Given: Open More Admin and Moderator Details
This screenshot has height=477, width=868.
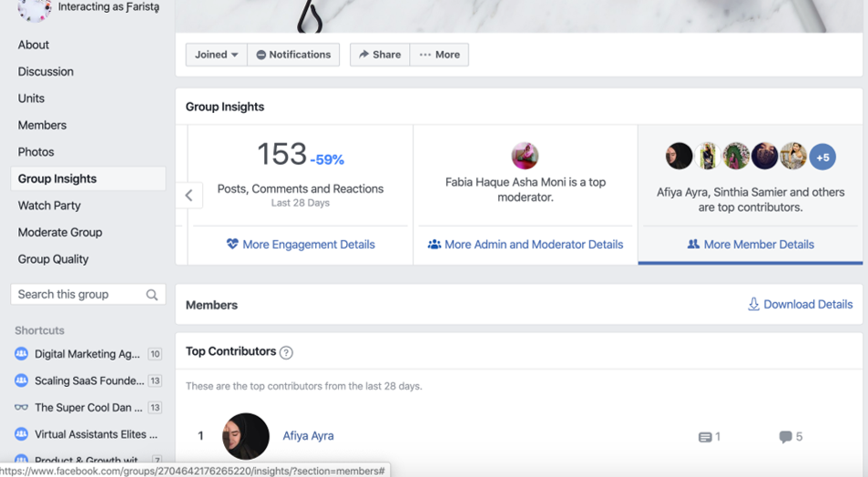Looking at the screenshot, I should click(526, 245).
